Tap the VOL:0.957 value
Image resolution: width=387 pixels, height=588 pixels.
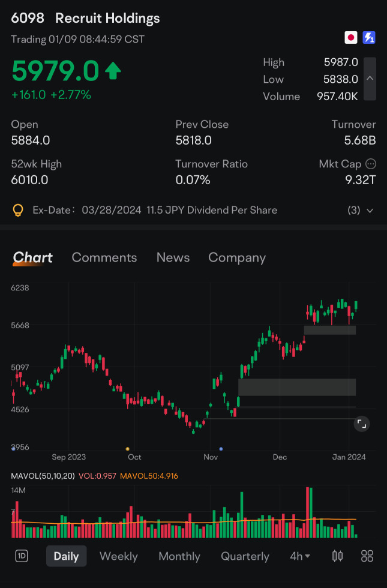point(97,476)
